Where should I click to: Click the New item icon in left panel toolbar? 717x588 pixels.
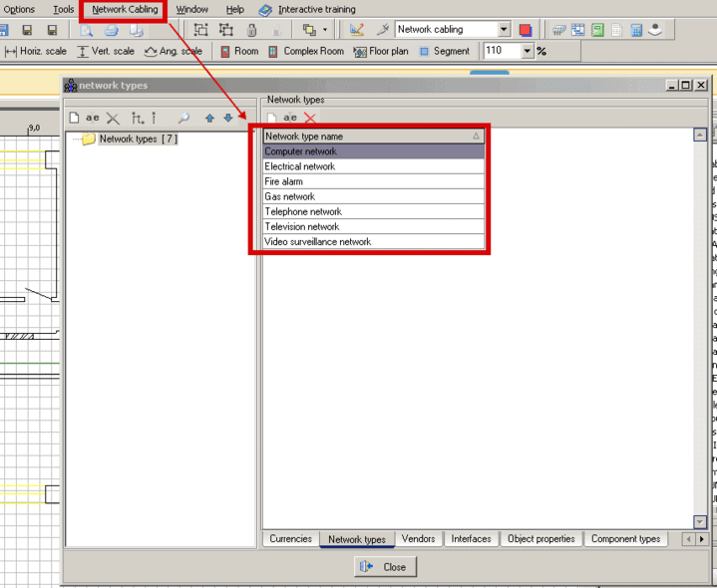(74, 118)
